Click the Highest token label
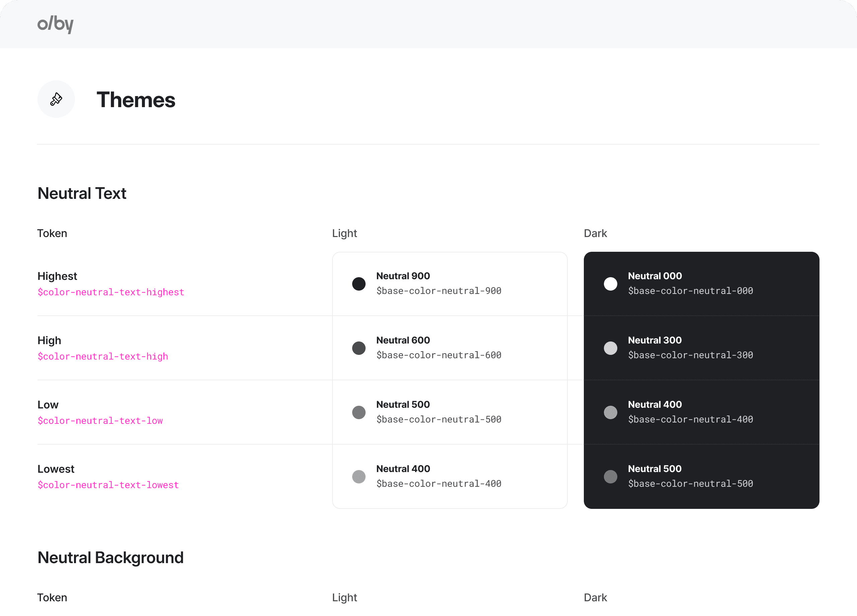Viewport: 857px width, 616px height. click(57, 276)
